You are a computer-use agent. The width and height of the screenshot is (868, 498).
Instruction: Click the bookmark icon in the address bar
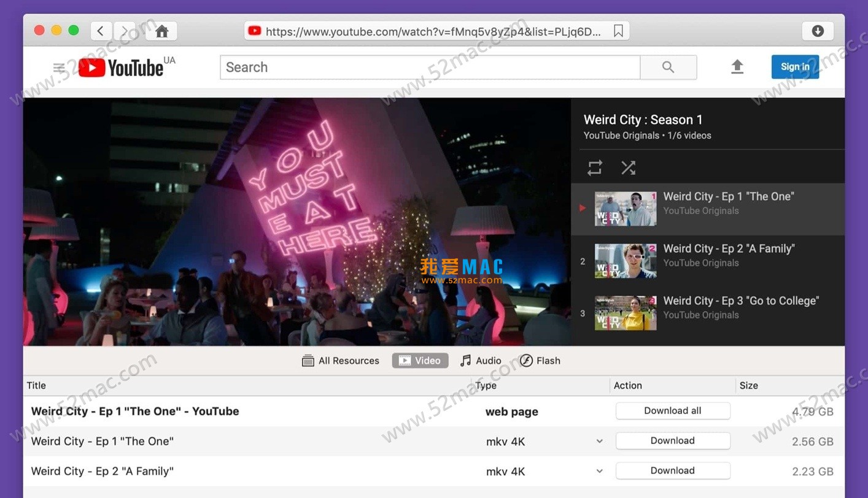click(x=618, y=31)
